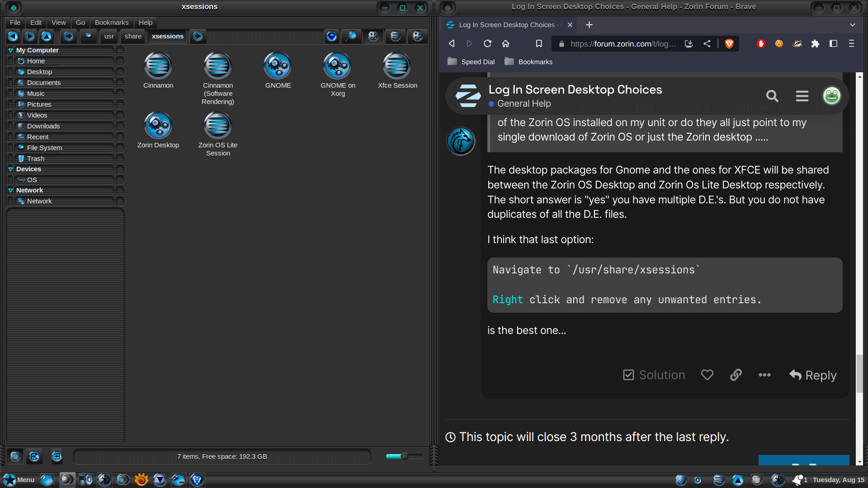The image size is (868, 488).
Task: Adjust the icon zoom slider
Action: click(x=404, y=456)
